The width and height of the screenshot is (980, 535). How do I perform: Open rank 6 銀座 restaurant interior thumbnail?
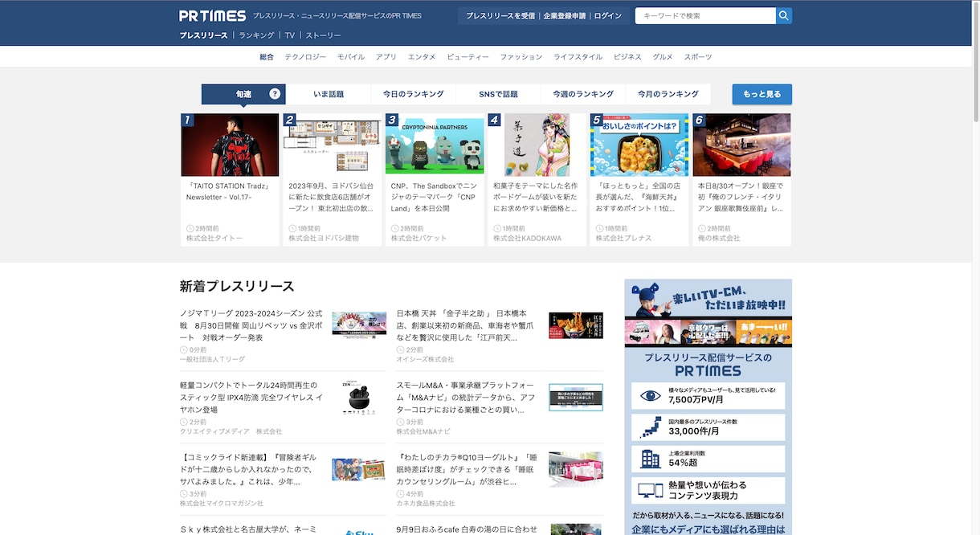tap(741, 145)
